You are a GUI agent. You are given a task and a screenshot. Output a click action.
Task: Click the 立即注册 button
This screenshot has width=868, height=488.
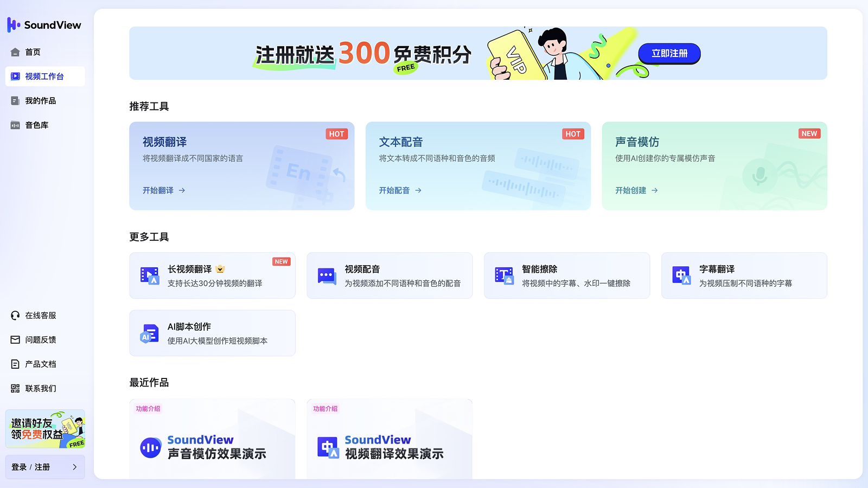(669, 53)
